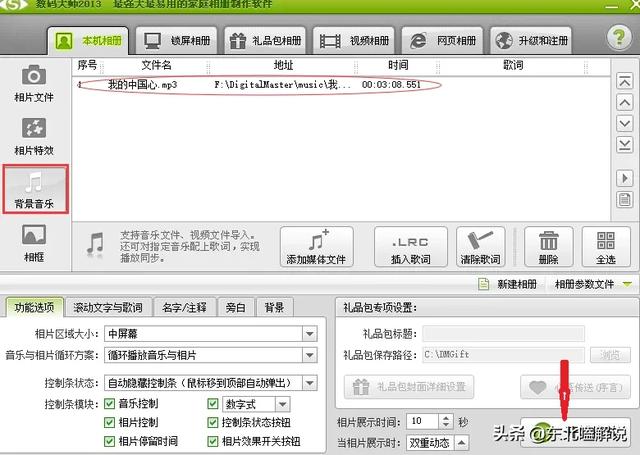The width and height of the screenshot is (640, 455).
Task: Click the play preview arrow icon
Action: click(624, 178)
